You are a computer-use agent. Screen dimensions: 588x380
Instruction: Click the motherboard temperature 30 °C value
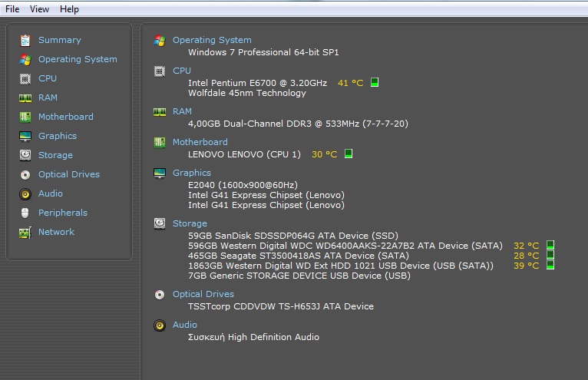[325, 154]
